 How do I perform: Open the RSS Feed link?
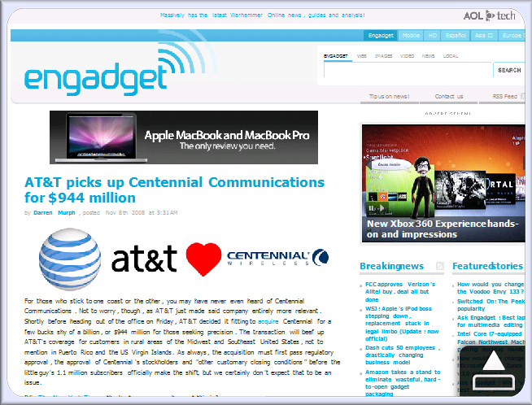click(505, 96)
